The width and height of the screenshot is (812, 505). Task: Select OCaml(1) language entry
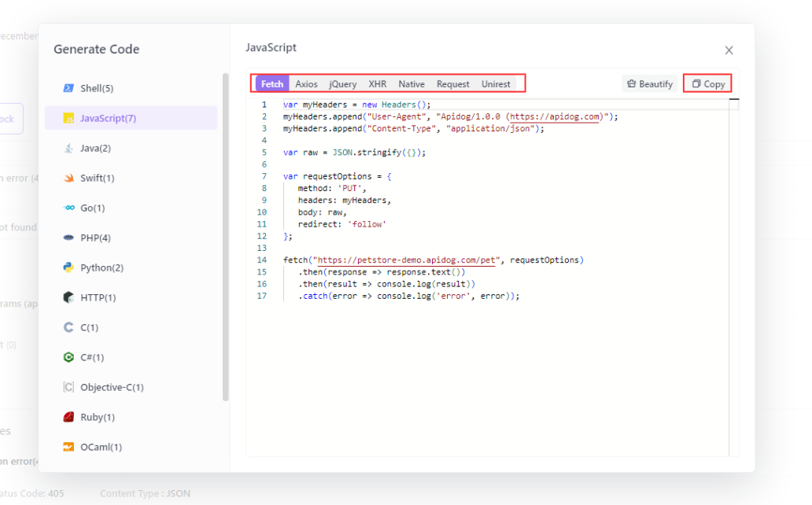pyautogui.click(x=131, y=447)
